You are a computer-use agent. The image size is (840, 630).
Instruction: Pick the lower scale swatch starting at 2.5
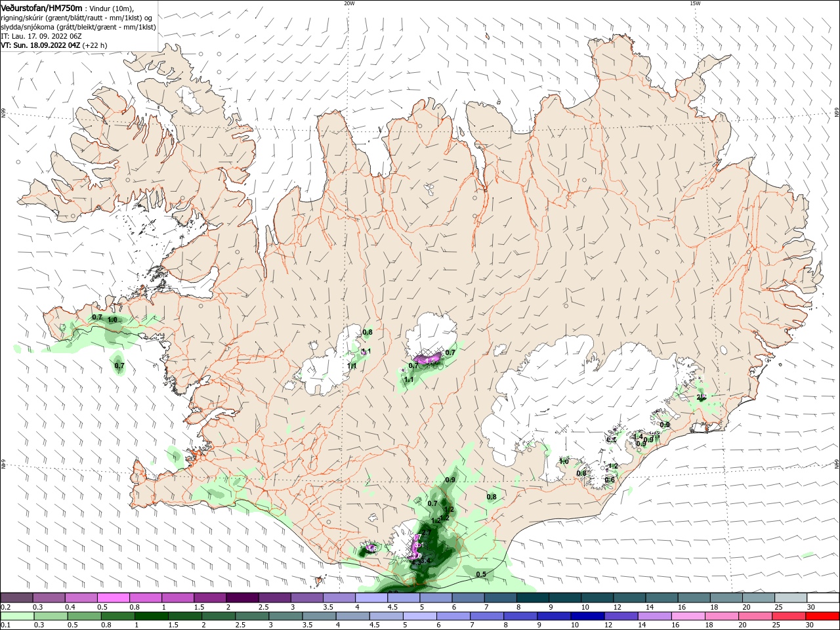251,616
